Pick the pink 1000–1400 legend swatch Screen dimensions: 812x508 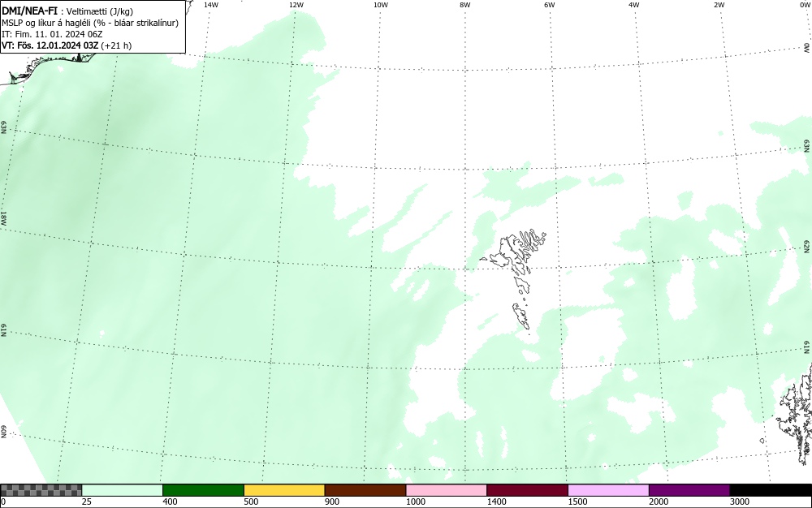447,490
